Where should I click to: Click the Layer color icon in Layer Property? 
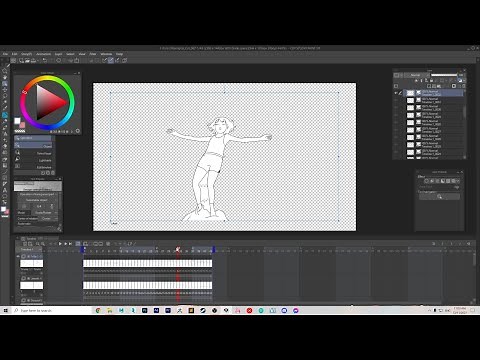tap(443, 181)
